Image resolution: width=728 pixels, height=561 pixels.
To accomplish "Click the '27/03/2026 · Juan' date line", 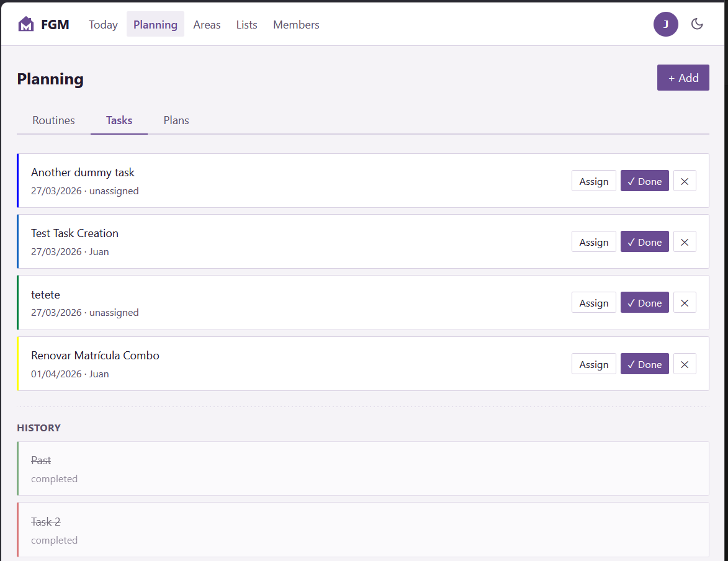I will tap(70, 252).
